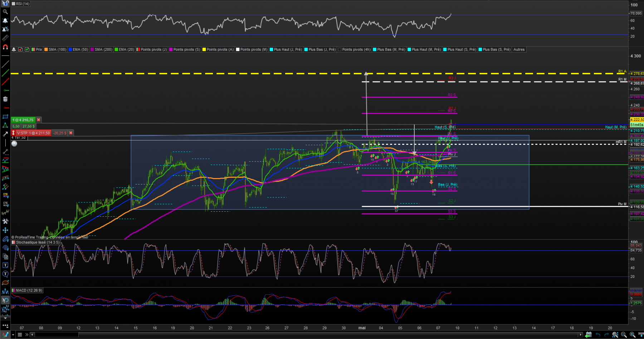The height and width of the screenshot is (339, 644).
Task: Select the magnet snap tool
Action: pos(5,47)
